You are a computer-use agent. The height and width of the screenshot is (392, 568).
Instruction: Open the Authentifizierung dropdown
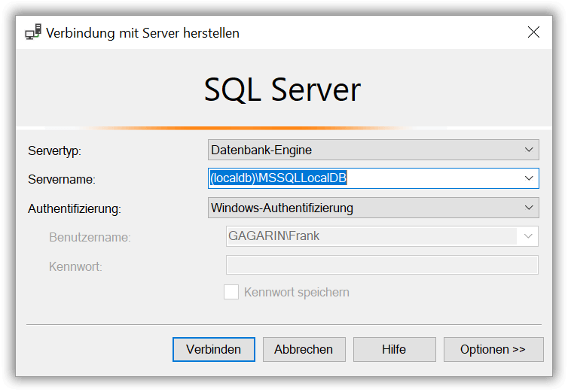pos(374,208)
